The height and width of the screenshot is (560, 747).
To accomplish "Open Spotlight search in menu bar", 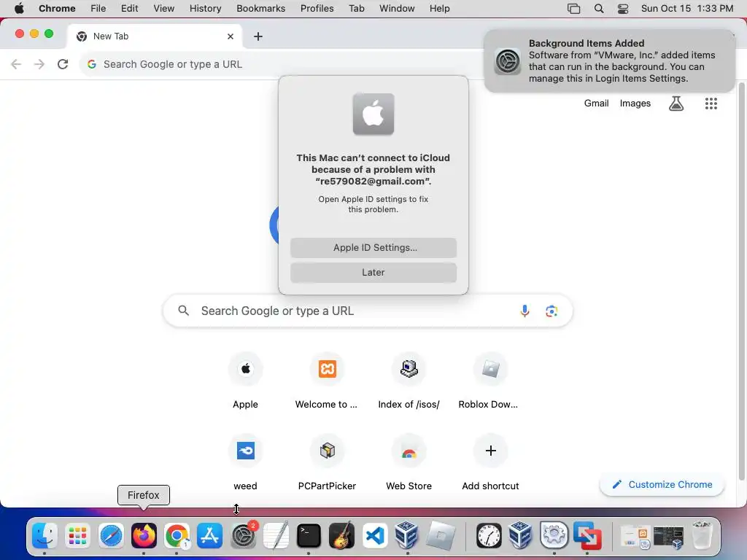I will click(599, 9).
